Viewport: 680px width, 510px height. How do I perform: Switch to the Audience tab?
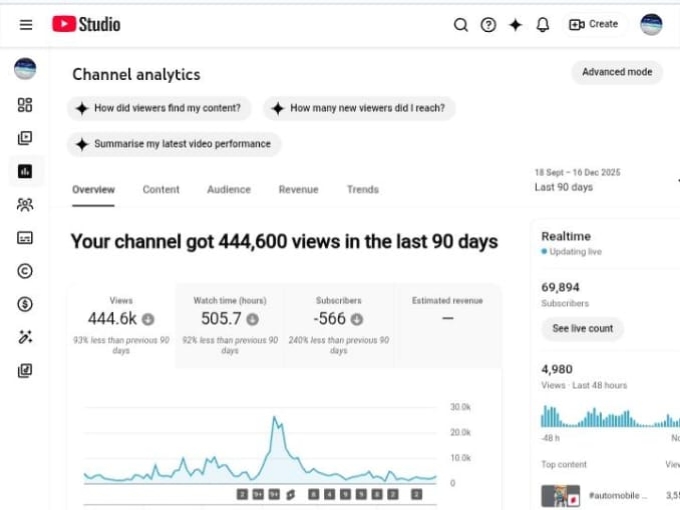click(x=229, y=189)
